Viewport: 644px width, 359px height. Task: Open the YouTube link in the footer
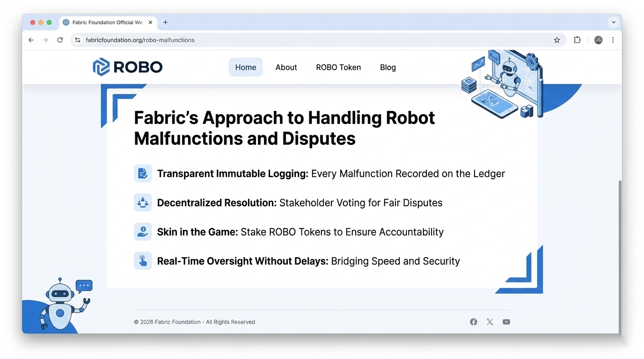click(506, 322)
